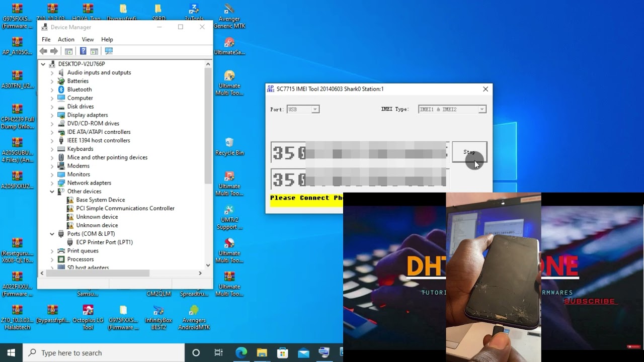
Task: Select the A205GUBU archive desktop icon
Action: [18, 150]
